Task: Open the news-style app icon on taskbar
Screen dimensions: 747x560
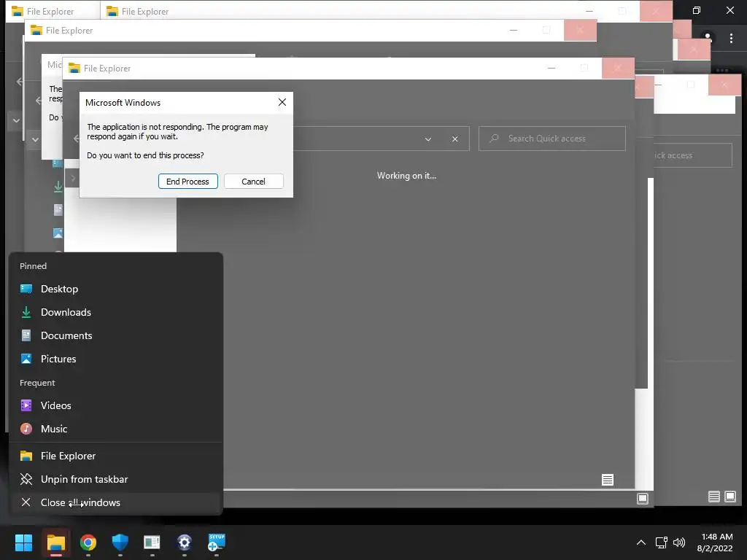Action: 152,542
